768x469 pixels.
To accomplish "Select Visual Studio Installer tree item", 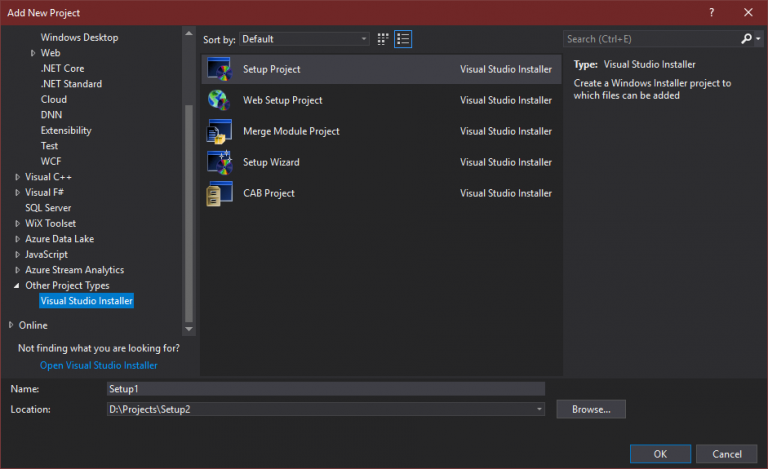I will coord(86,301).
